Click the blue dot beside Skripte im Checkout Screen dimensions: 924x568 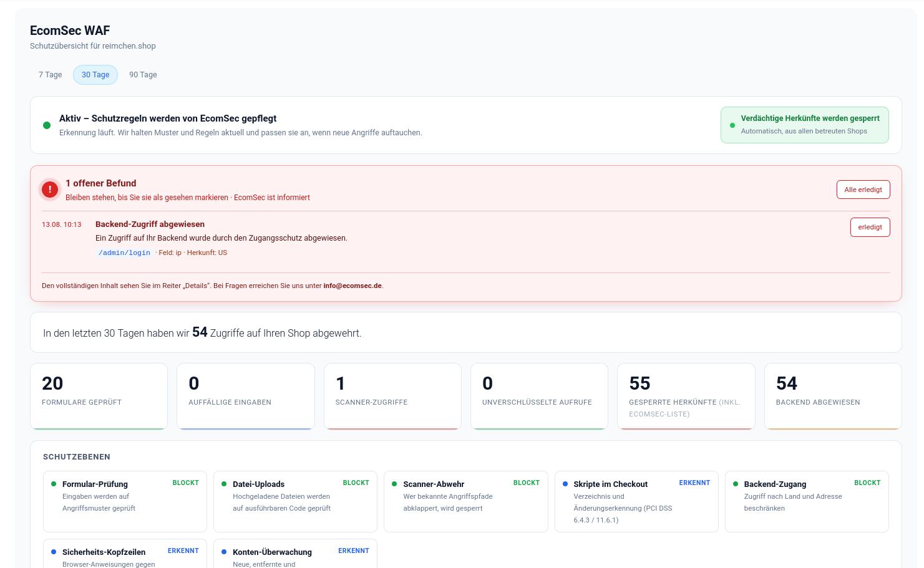pyautogui.click(x=565, y=484)
